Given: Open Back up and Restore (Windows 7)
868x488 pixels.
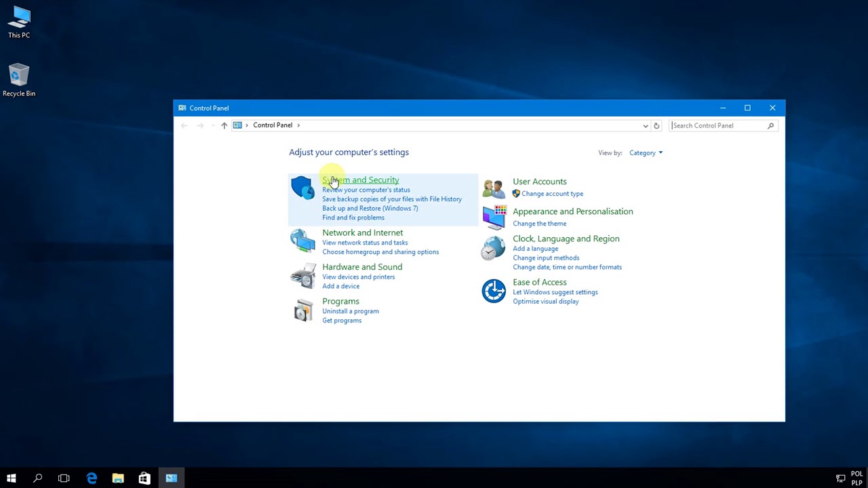Looking at the screenshot, I should (370, 208).
